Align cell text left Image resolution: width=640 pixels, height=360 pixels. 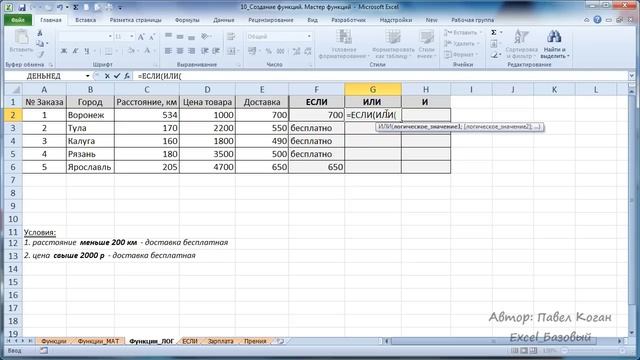[x=168, y=51]
